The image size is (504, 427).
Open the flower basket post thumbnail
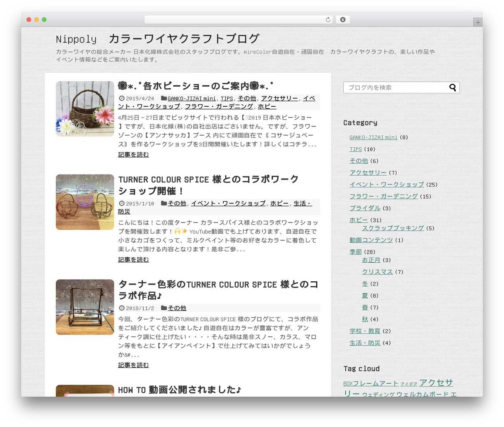(85, 109)
